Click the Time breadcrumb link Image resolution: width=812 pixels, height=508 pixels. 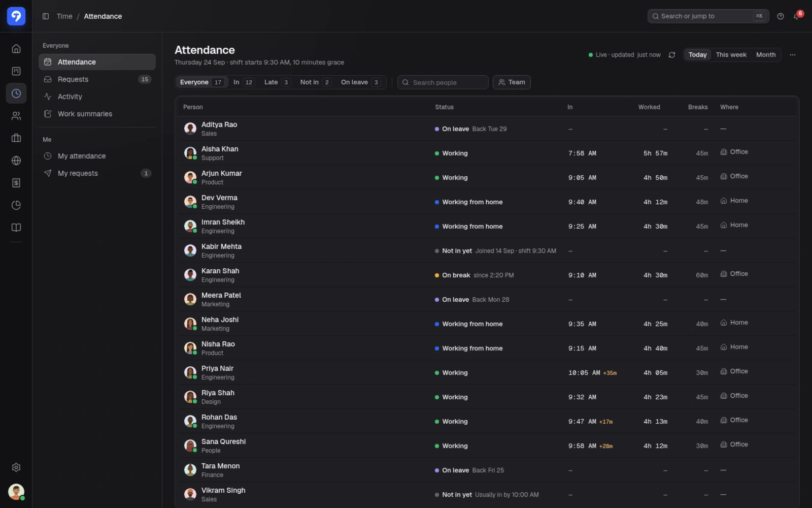[x=64, y=16]
